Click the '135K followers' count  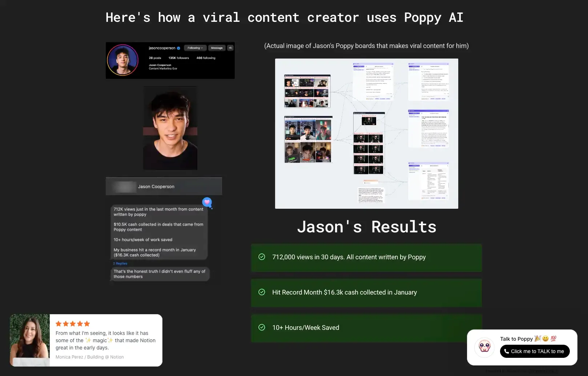point(178,58)
